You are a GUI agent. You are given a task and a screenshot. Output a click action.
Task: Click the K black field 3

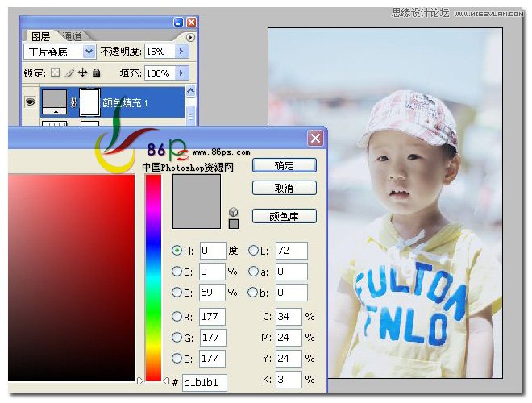[x=289, y=380]
